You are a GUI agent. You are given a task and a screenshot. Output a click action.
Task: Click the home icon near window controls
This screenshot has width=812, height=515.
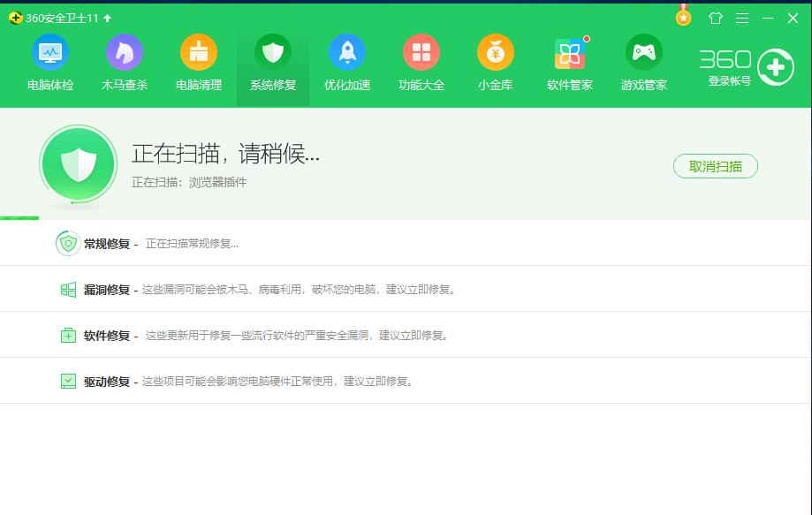pos(717,18)
